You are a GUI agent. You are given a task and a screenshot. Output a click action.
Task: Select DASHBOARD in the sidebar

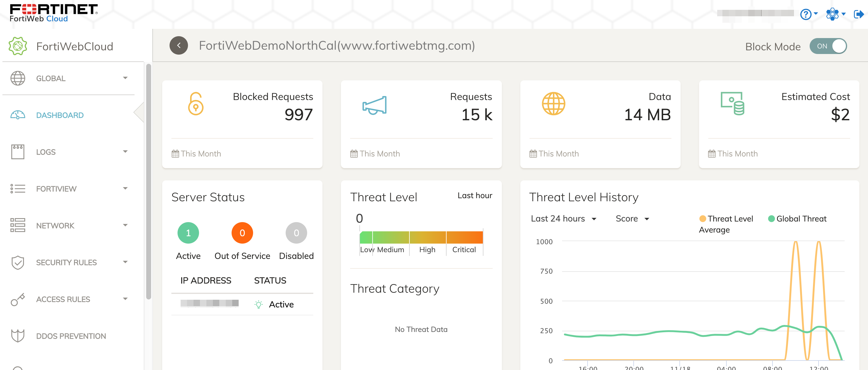60,115
